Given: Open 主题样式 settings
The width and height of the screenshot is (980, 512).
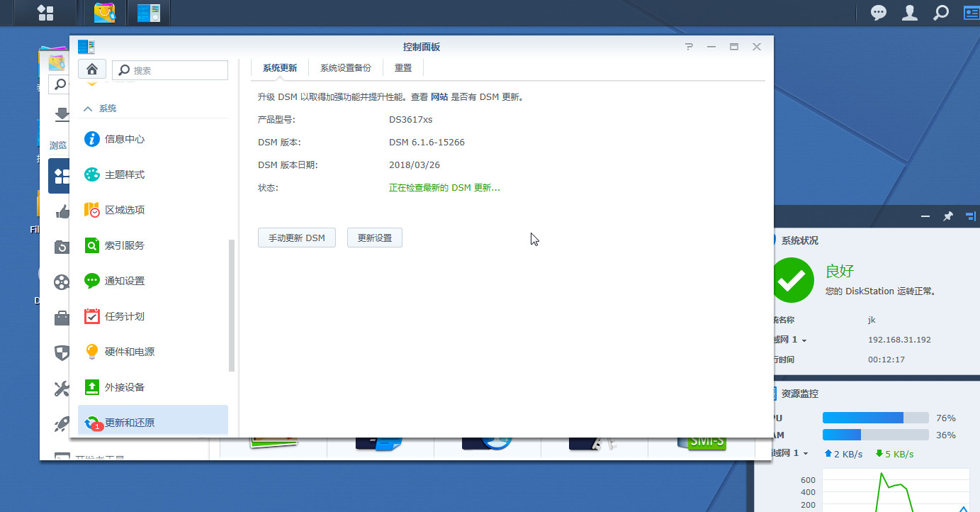Looking at the screenshot, I should (x=125, y=174).
